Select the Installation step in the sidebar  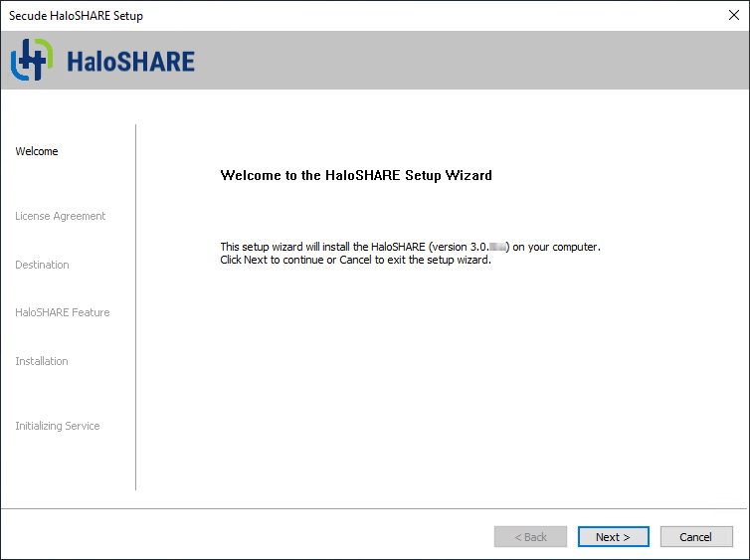click(42, 361)
